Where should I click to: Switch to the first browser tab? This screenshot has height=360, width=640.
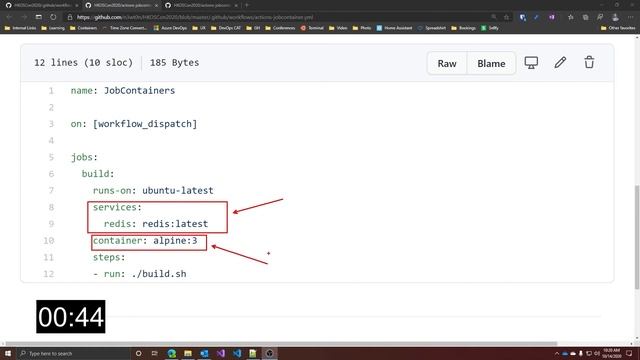[41, 5]
